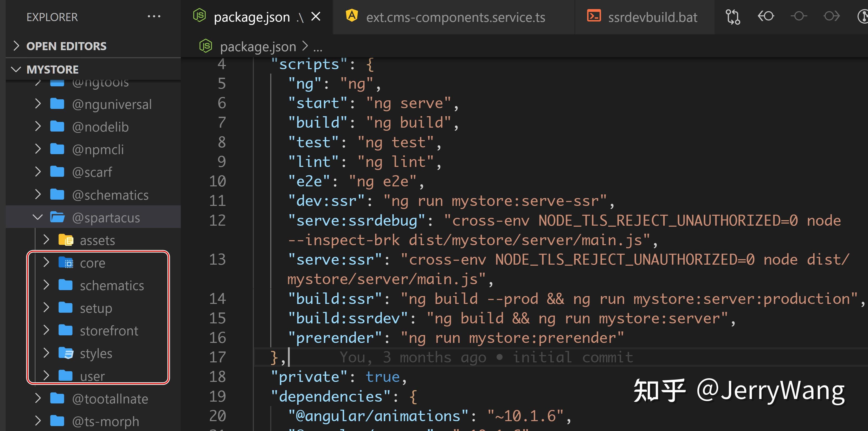Click the "prerender" script key
868x431 pixels.
click(335, 338)
